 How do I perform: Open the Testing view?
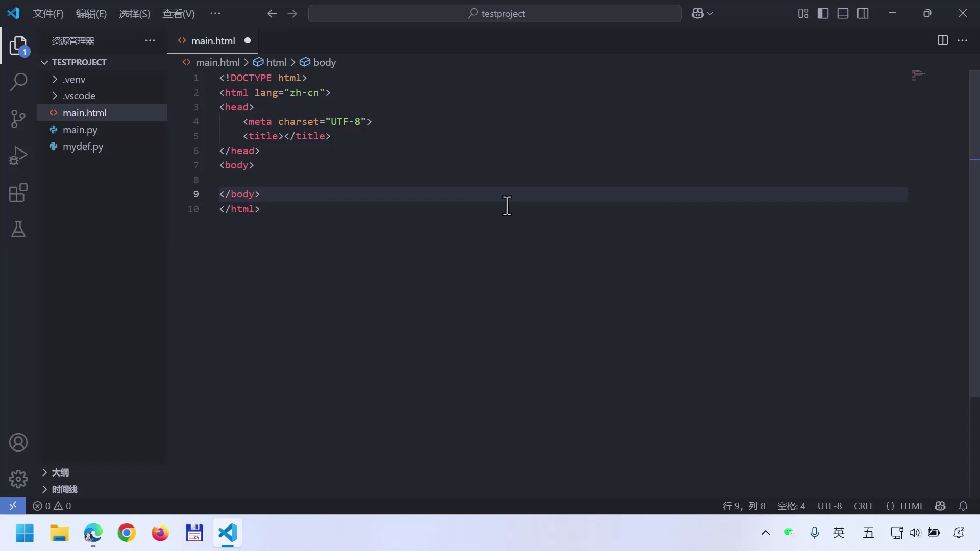(x=18, y=230)
